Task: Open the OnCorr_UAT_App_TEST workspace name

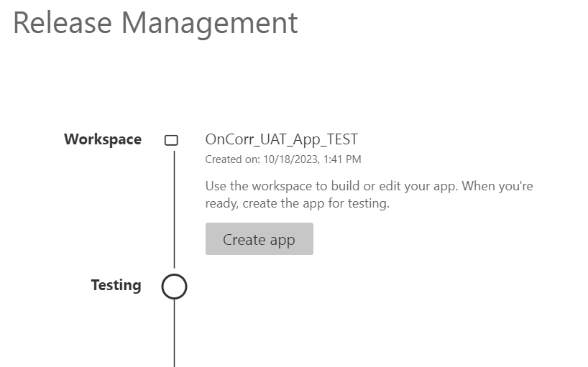Action: 282,139
